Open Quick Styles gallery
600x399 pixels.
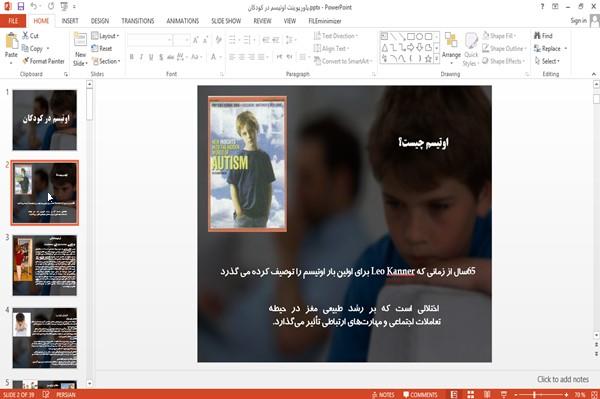coord(471,49)
